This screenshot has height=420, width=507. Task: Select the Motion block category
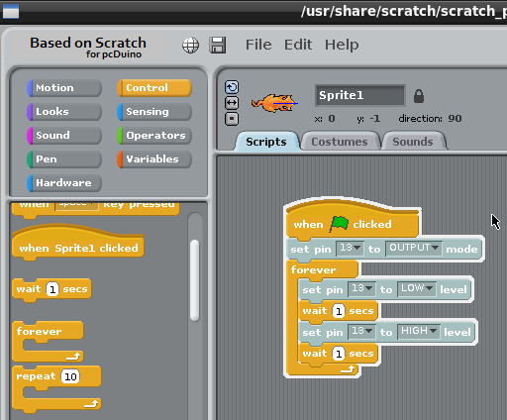[64, 88]
